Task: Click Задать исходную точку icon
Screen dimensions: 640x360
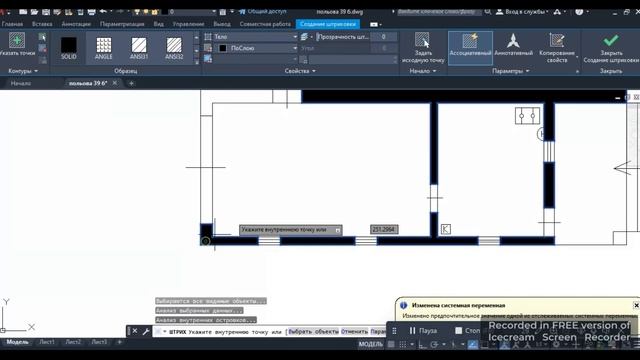Action: click(422, 40)
